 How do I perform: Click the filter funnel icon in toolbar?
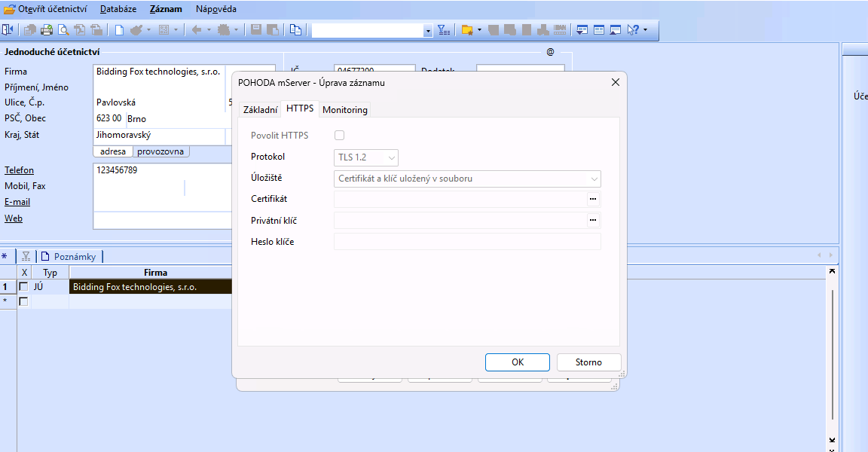coord(444,30)
